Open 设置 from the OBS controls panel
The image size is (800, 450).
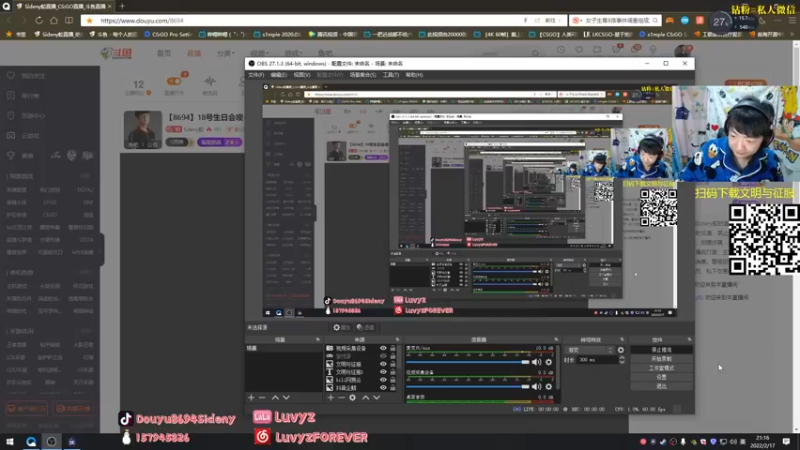click(x=661, y=377)
